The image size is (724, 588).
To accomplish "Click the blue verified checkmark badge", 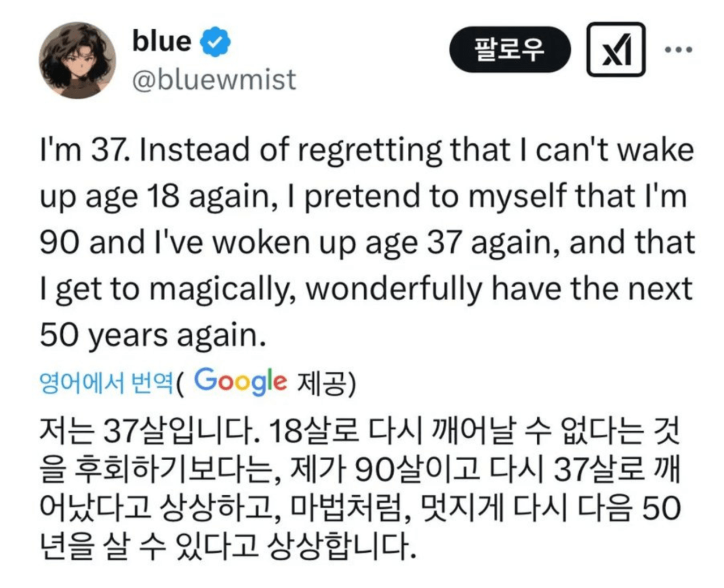I will tap(216, 42).
